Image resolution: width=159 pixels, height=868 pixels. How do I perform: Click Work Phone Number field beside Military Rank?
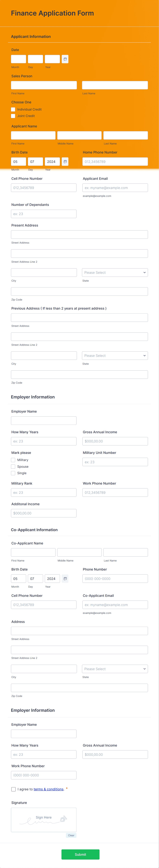pos(115,493)
